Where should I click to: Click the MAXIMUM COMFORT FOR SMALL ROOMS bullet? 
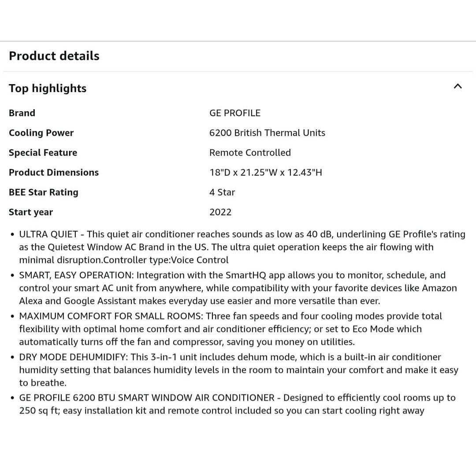230,329
